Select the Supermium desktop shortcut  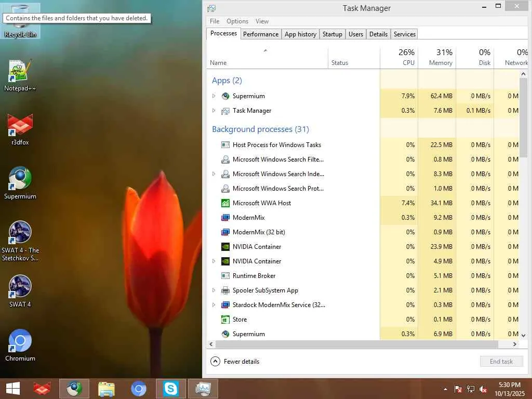[20, 183]
